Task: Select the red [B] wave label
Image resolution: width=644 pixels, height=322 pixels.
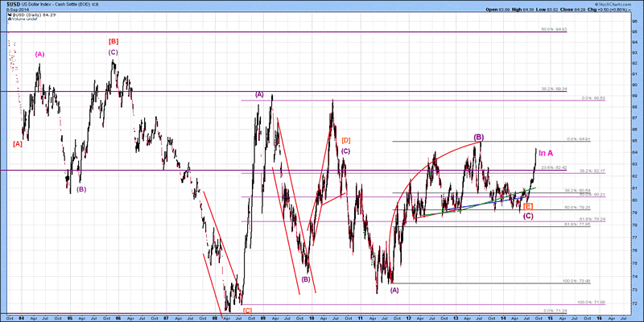Action: click(114, 41)
